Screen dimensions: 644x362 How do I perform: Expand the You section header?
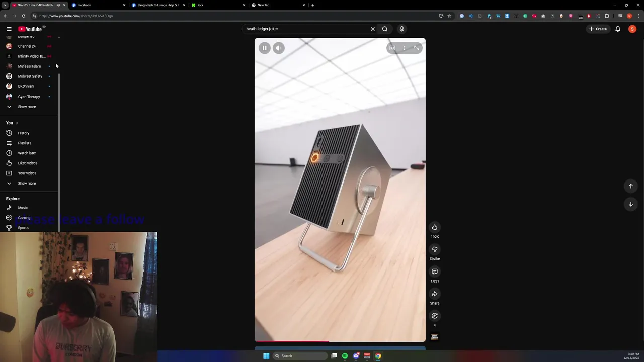tap(12, 123)
